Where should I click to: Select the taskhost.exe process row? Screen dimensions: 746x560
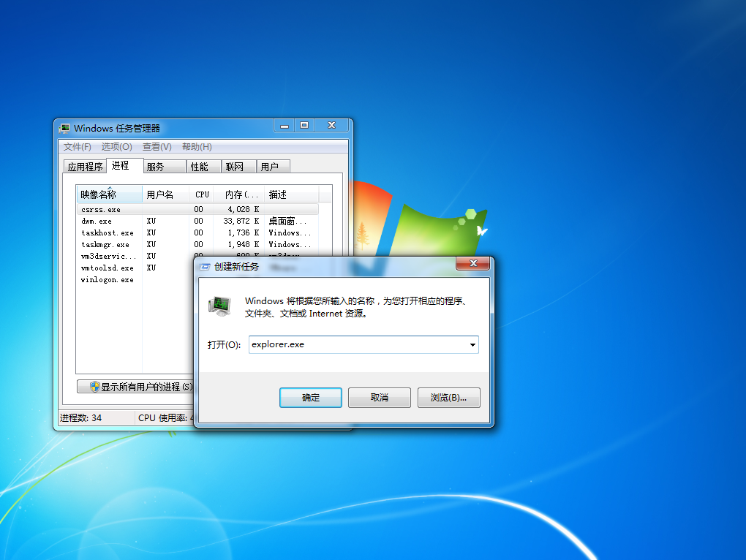(x=197, y=232)
